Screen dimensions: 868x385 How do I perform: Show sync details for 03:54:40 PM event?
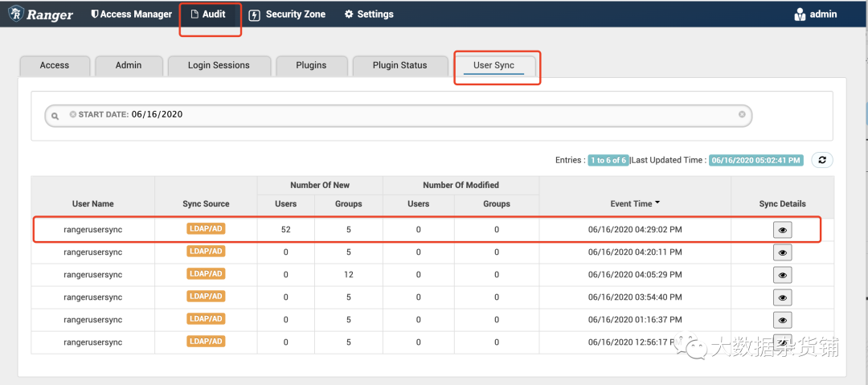(x=782, y=297)
